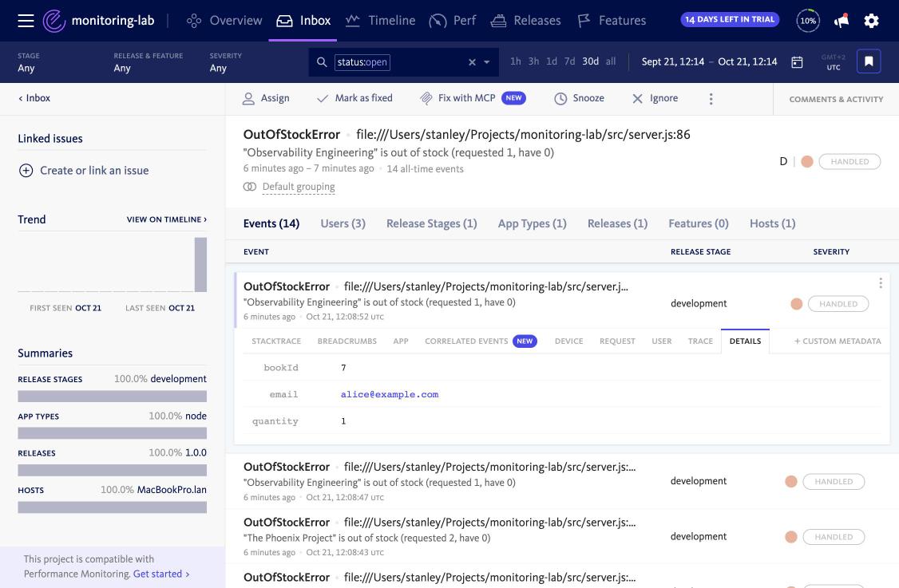Image resolution: width=899 pixels, height=588 pixels.
Task: Click View on Timeline link
Action: tap(167, 219)
